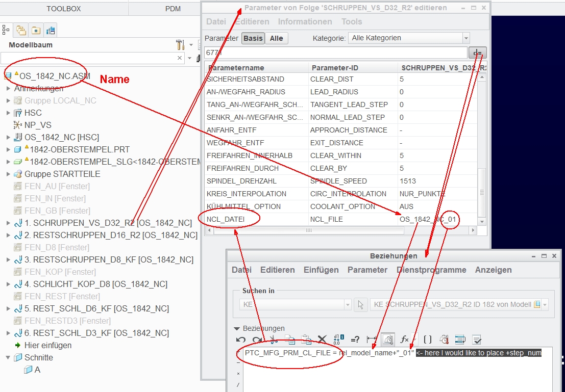
Task: Switch parameters to the Alle view
Action: [276, 38]
